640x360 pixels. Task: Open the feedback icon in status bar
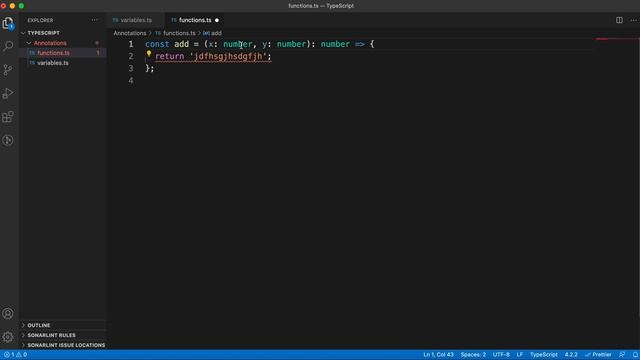(622, 355)
